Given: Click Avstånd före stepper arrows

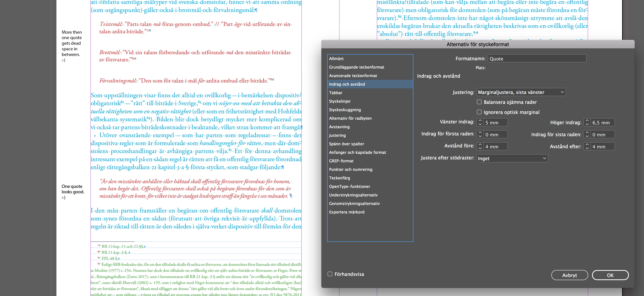Looking at the screenshot, I should [480, 146].
